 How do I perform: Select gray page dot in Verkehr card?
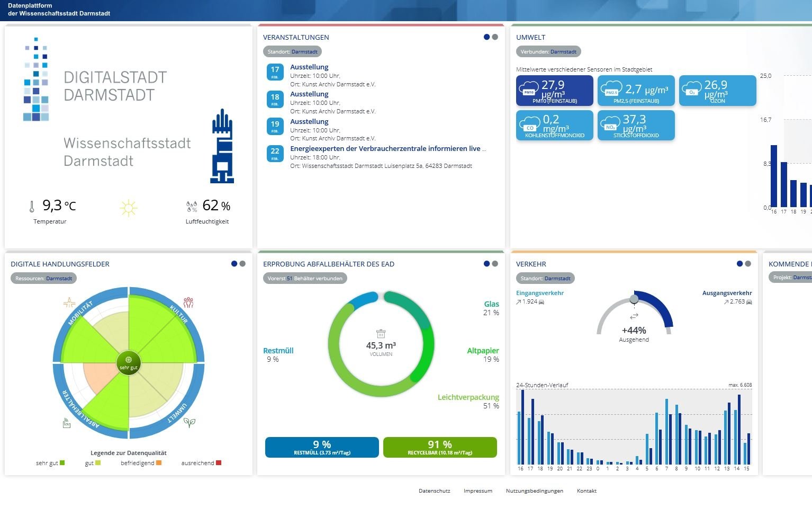(748, 264)
